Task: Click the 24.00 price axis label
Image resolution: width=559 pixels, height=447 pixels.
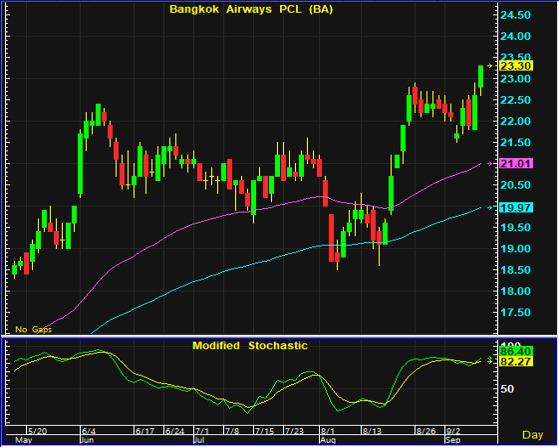Action: coord(516,36)
